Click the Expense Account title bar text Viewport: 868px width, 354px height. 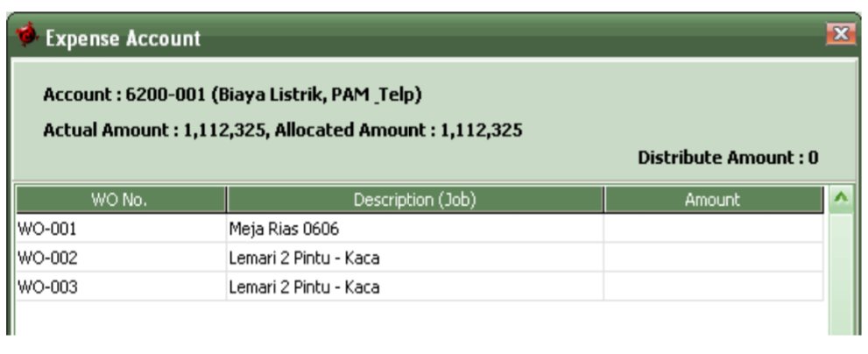pos(123,39)
